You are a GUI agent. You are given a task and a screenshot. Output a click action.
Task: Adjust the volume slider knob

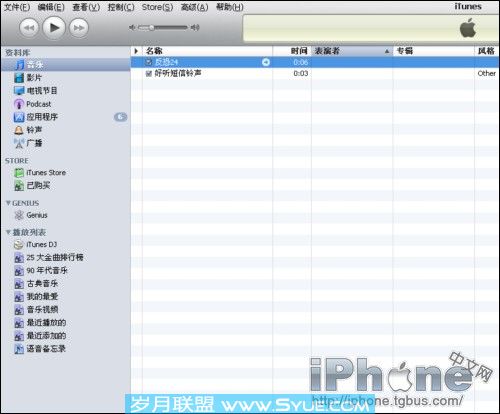tap(152, 28)
